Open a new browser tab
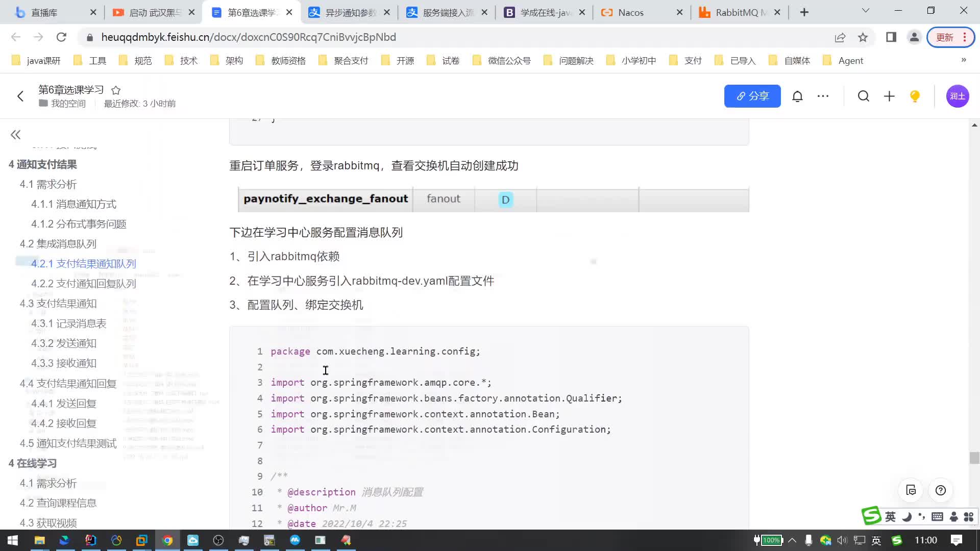980x551 pixels. [x=804, y=12]
